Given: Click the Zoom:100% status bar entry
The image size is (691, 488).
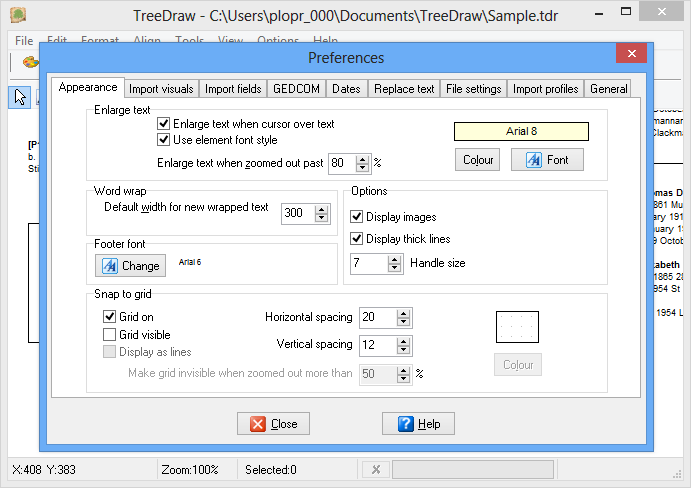Looking at the screenshot, I should (x=190, y=470).
